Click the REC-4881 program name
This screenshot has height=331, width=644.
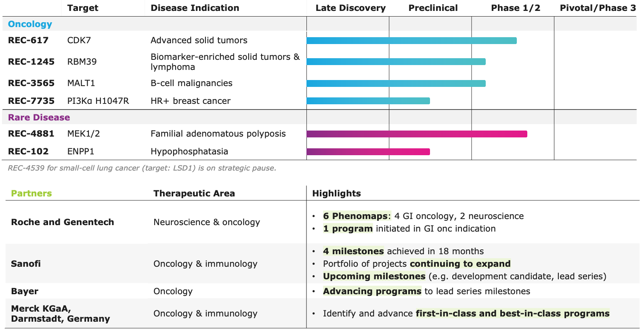(31, 134)
